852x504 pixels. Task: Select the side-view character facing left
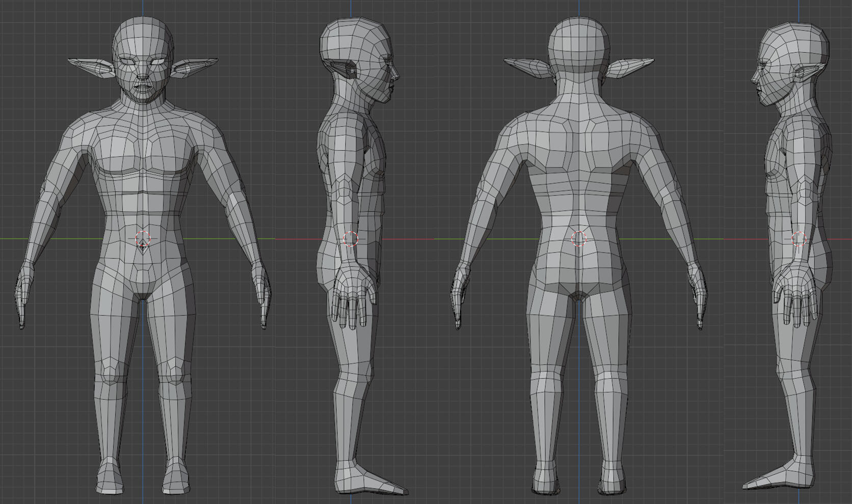click(x=788, y=256)
